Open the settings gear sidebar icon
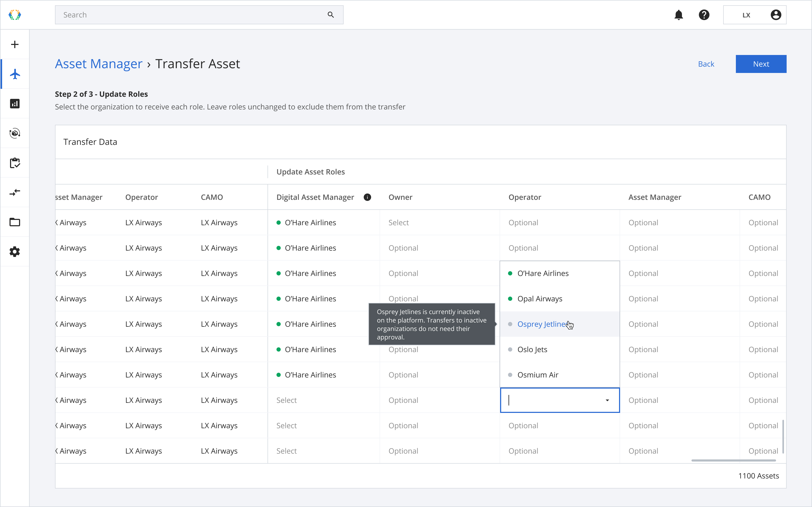Image resolution: width=812 pixels, height=507 pixels. [15, 251]
